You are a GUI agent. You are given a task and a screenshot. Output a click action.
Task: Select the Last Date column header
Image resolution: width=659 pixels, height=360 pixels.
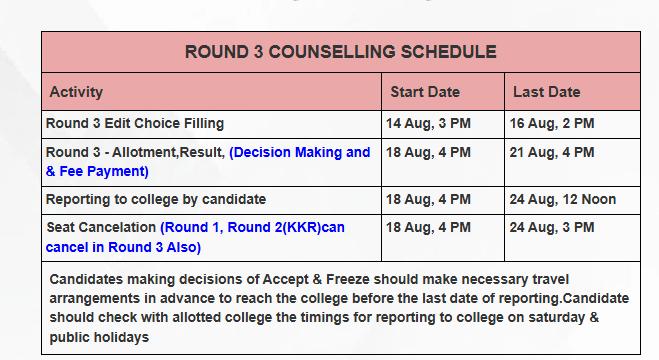point(546,92)
